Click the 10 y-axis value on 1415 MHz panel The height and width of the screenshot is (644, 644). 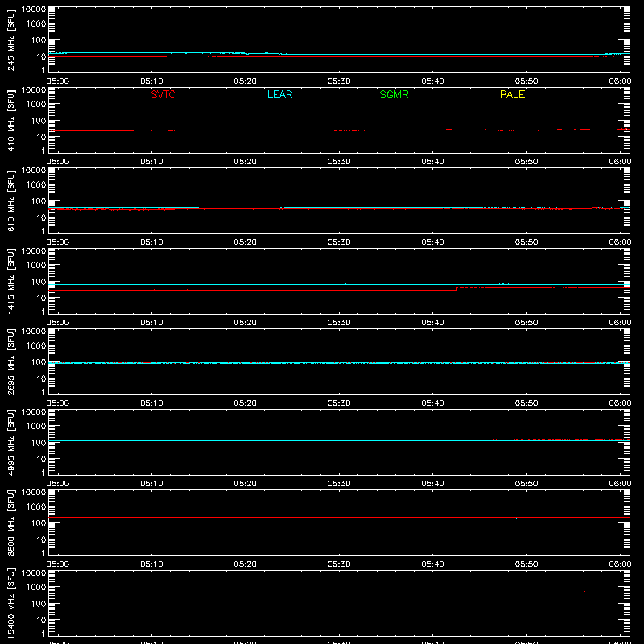coord(41,298)
